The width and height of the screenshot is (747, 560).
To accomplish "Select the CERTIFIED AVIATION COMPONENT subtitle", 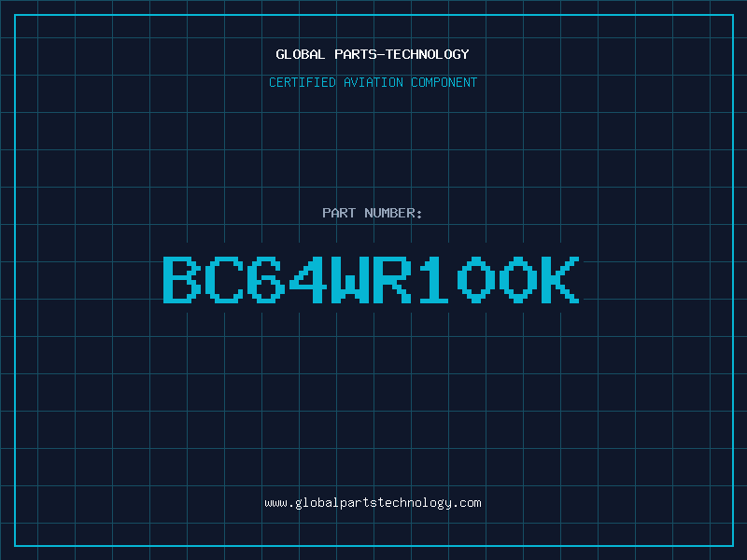I will [373, 82].
